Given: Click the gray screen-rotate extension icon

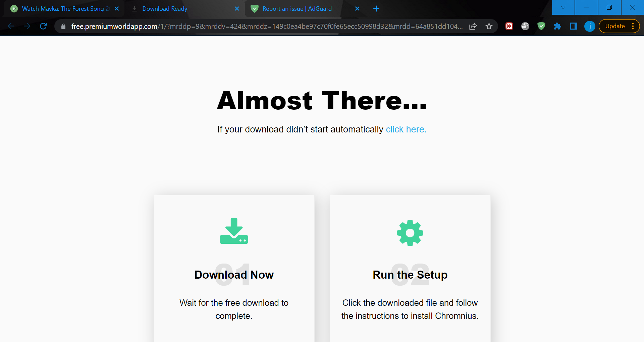Looking at the screenshot, I should click(x=525, y=26).
